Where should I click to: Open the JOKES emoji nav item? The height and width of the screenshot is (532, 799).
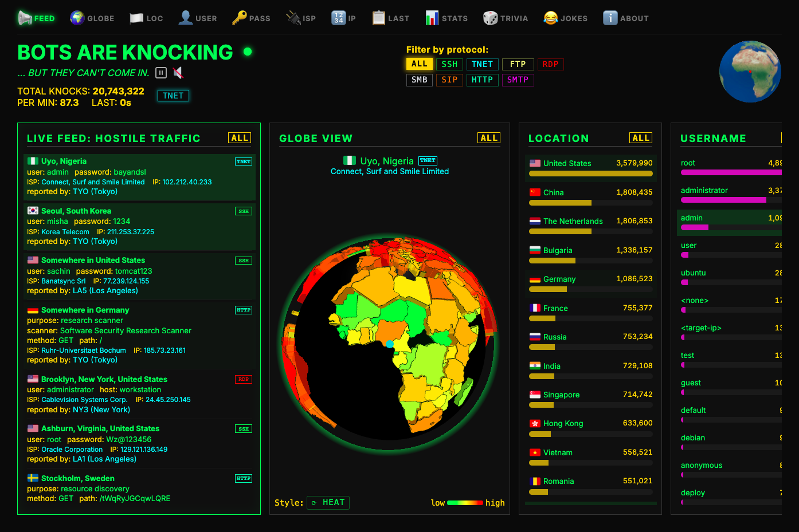(566, 18)
